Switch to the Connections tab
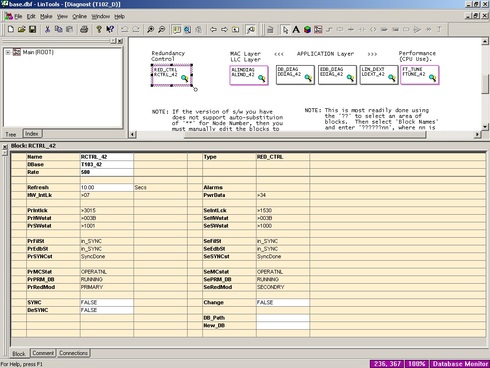Screen dimensions: 490x368 [x=73, y=353]
